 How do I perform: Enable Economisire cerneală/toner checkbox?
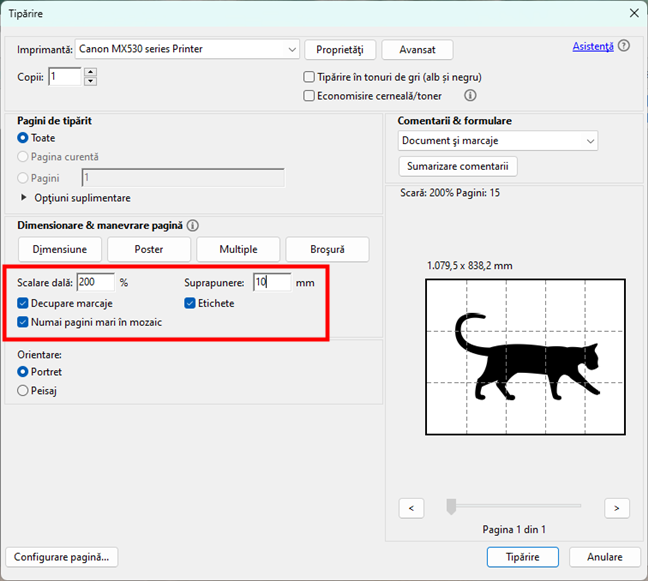point(309,96)
